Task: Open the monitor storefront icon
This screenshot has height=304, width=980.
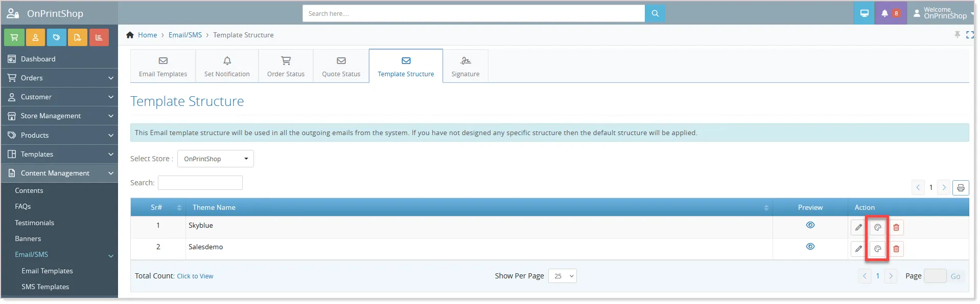Action: (x=865, y=13)
